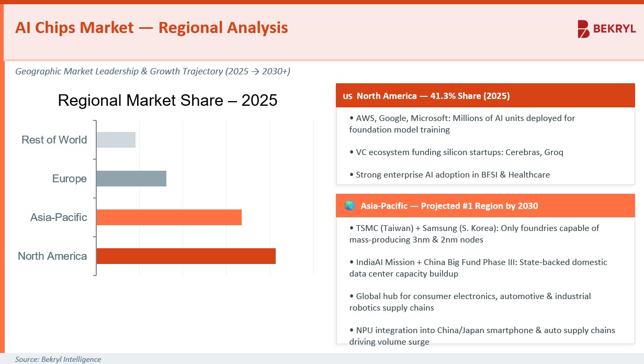Click the 'Europe' axis label
644x364 pixels.
(70, 179)
